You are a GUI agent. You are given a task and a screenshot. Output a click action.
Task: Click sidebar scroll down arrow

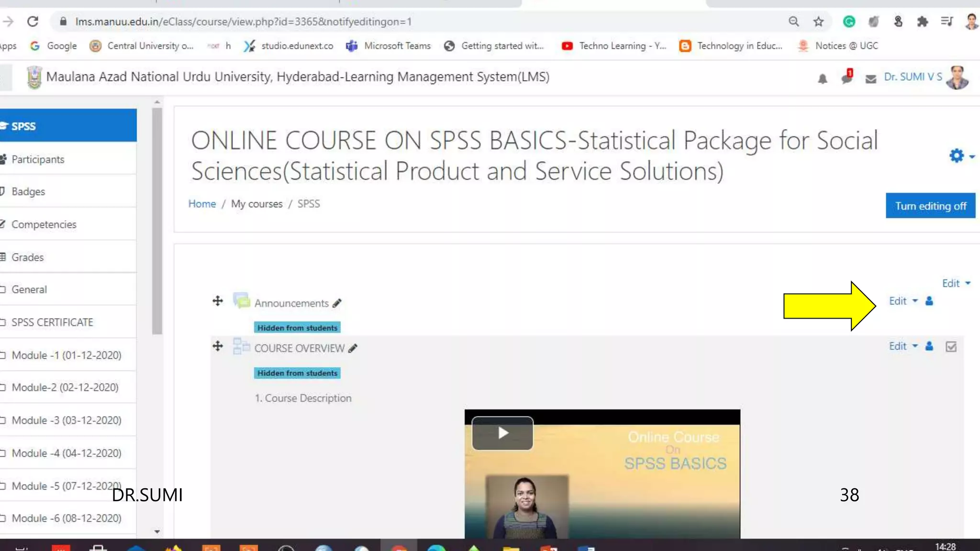157,531
